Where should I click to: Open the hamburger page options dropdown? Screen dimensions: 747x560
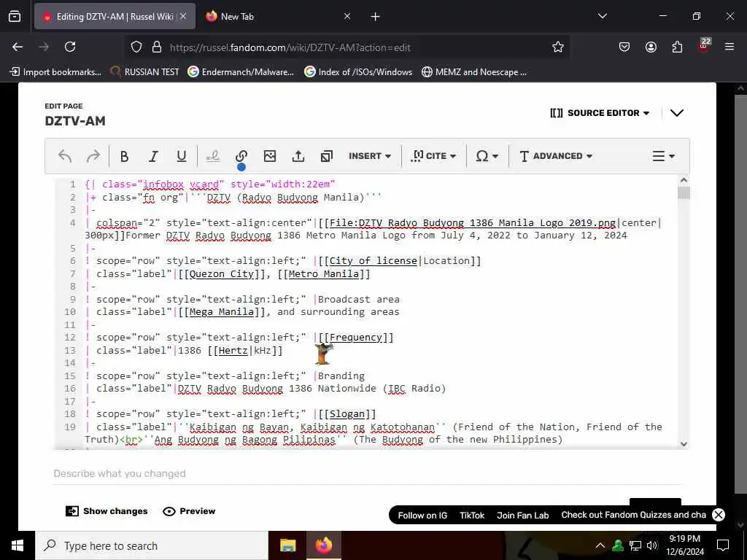663,156
